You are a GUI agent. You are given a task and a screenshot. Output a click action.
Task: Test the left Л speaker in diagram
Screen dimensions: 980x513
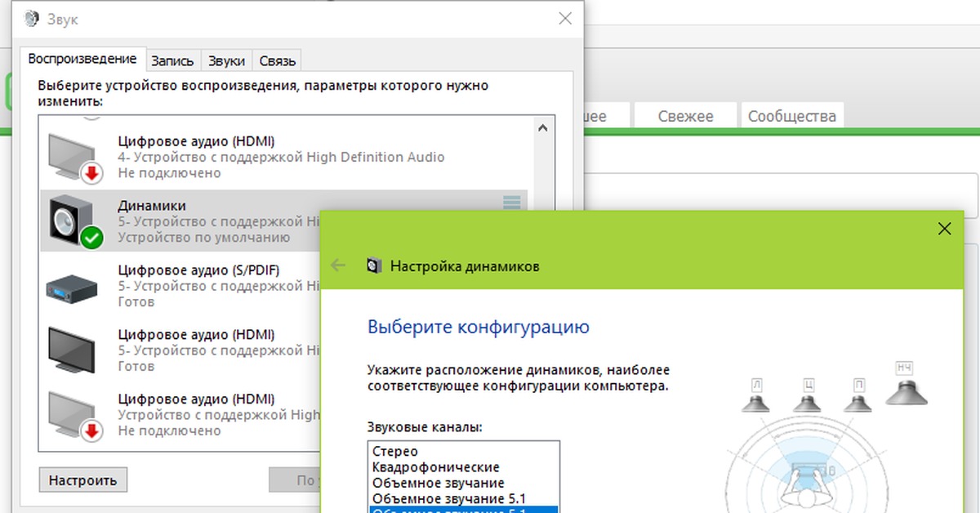[x=757, y=394]
